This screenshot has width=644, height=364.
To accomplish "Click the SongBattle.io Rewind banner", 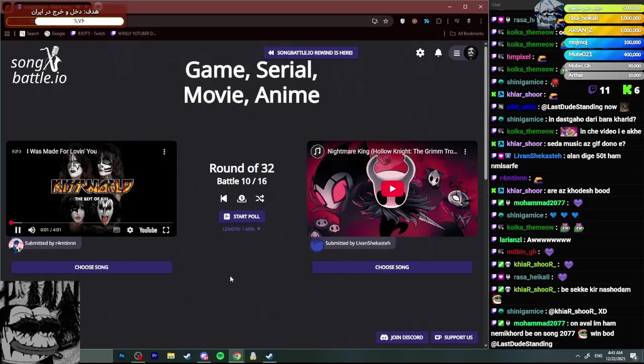I will pos(311,53).
